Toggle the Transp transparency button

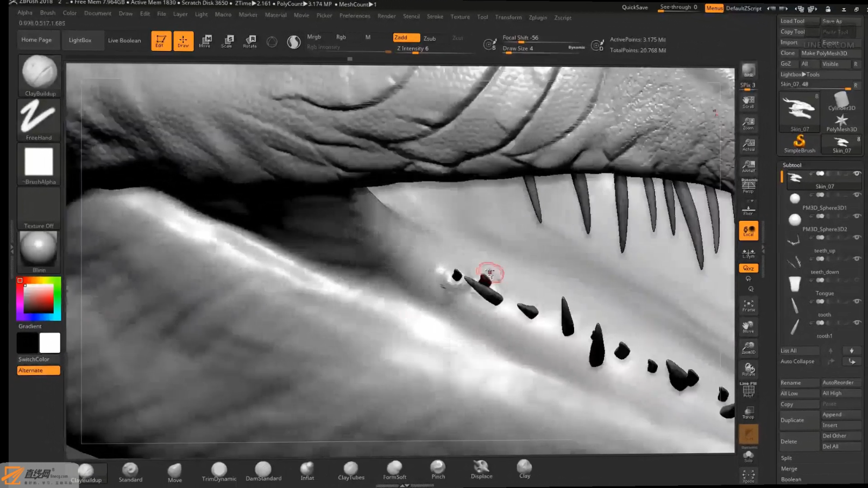[749, 412]
